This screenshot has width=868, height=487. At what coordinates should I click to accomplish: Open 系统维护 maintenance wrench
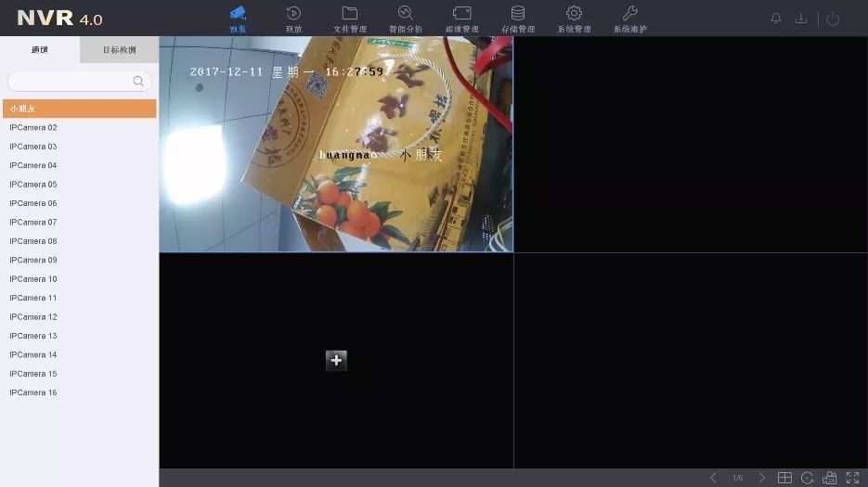(x=629, y=19)
